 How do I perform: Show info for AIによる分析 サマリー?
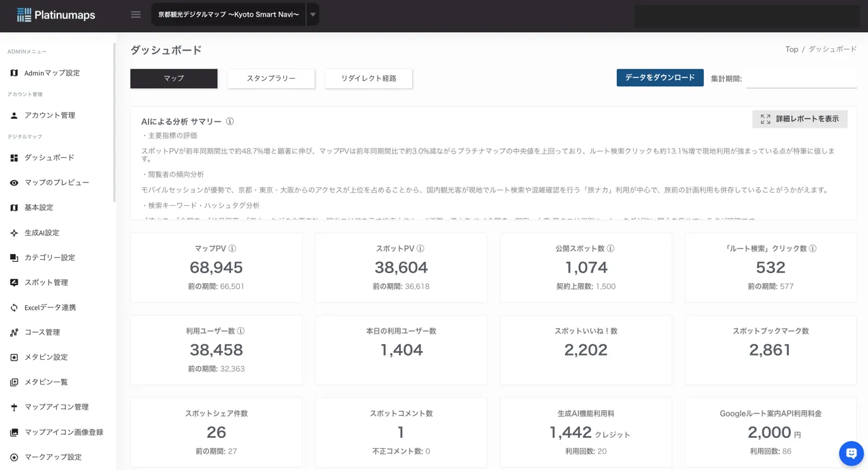click(x=230, y=121)
